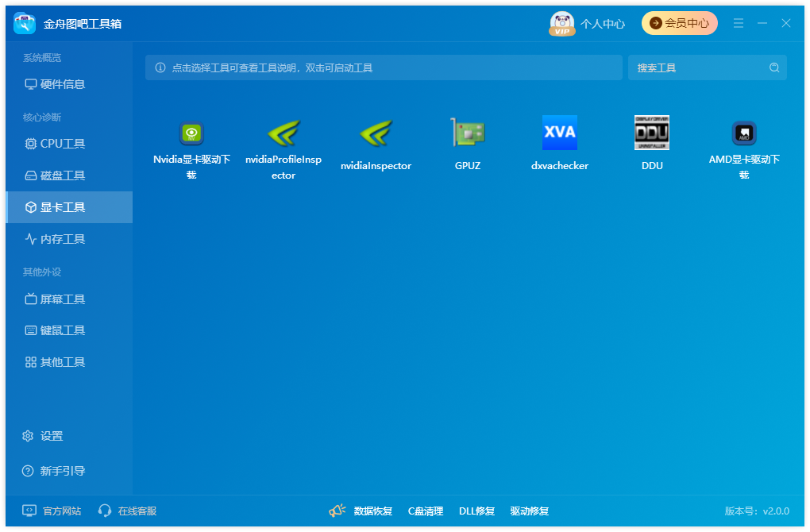Select the DDU uninstaller icon
Viewport: 810px width, 532px height.
click(x=651, y=133)
